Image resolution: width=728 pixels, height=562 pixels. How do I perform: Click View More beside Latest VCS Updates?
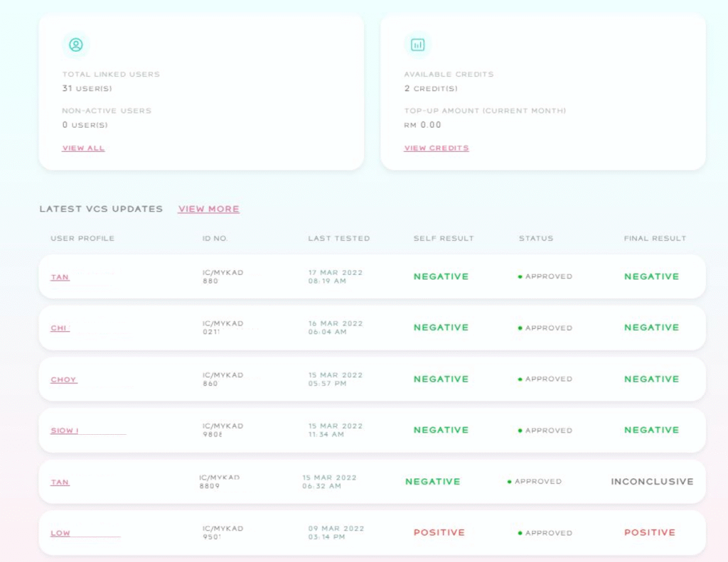[208, 209]
